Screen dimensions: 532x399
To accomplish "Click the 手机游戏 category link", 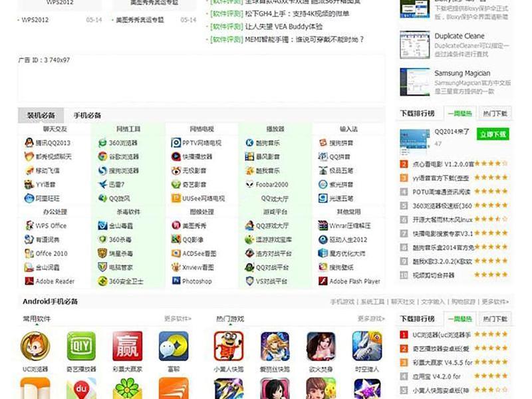I will coord(342,302).
